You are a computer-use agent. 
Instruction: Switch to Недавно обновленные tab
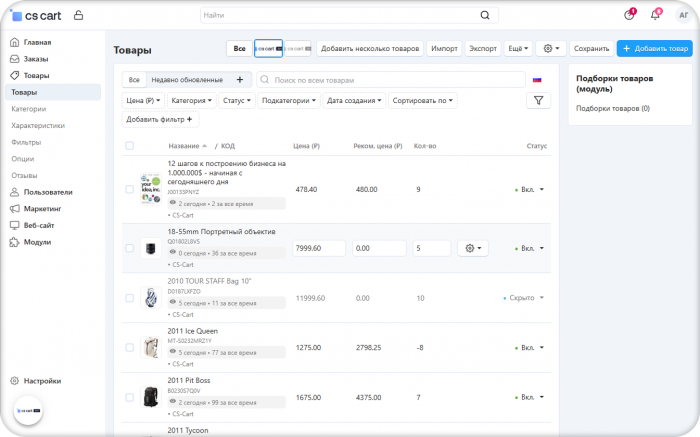point(187,79)
